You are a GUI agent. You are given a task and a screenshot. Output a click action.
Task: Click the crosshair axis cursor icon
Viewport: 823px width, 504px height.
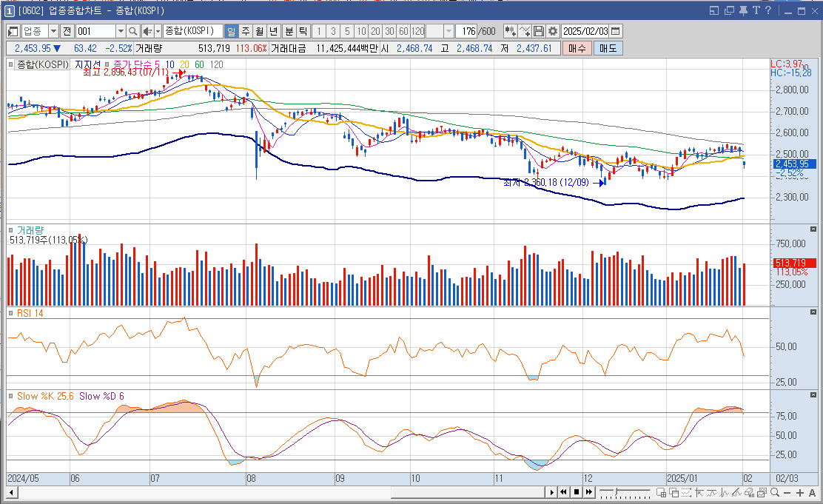(x=699, y=492)
